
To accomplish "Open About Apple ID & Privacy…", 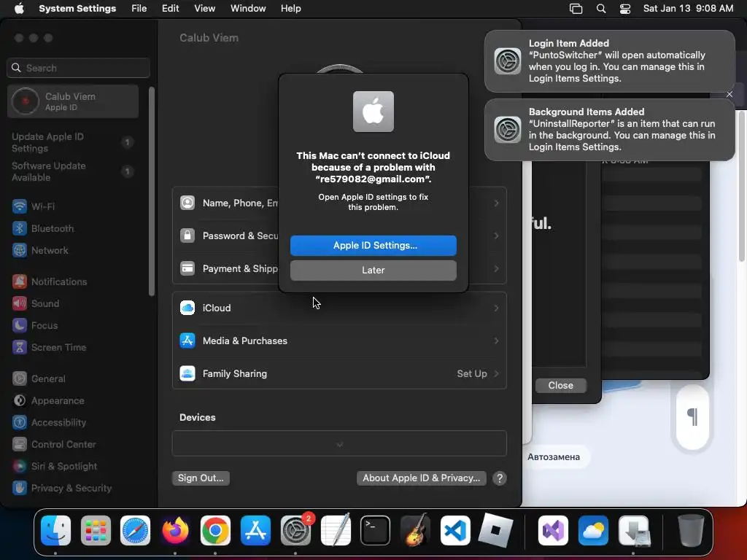I will [x=421, y=478].
